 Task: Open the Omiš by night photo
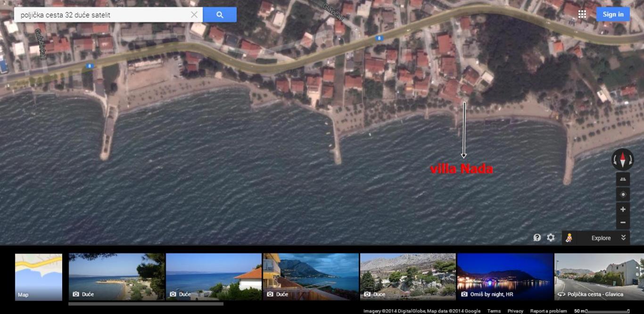pos(504,277)
